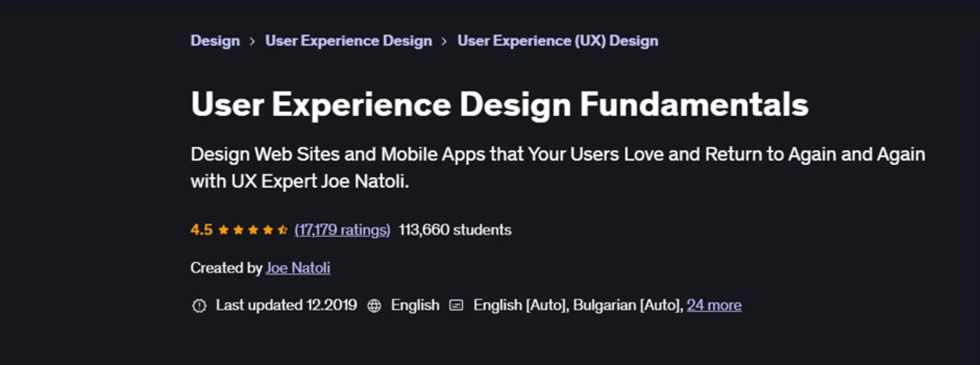The width and height of the screenshot is (980, 365).
Task: Click the half-filled fifth rating star
Action: tap(283, 229)
